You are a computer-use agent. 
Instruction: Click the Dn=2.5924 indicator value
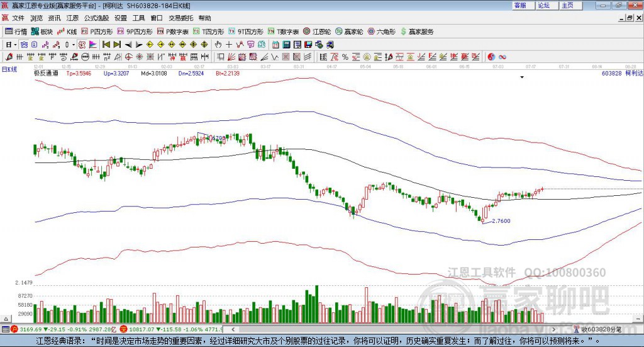[191, 73]
